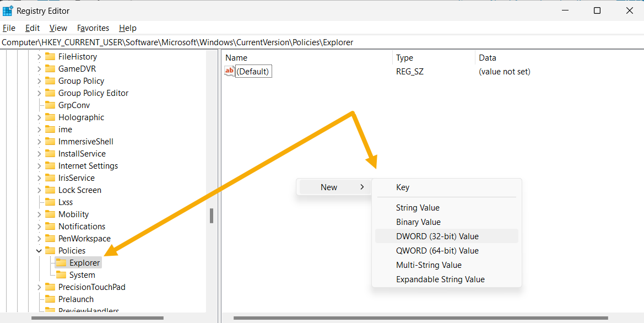Click the Explorer key folder icon
This screenshot has height=323, width=644.
(x=62, y=262)
